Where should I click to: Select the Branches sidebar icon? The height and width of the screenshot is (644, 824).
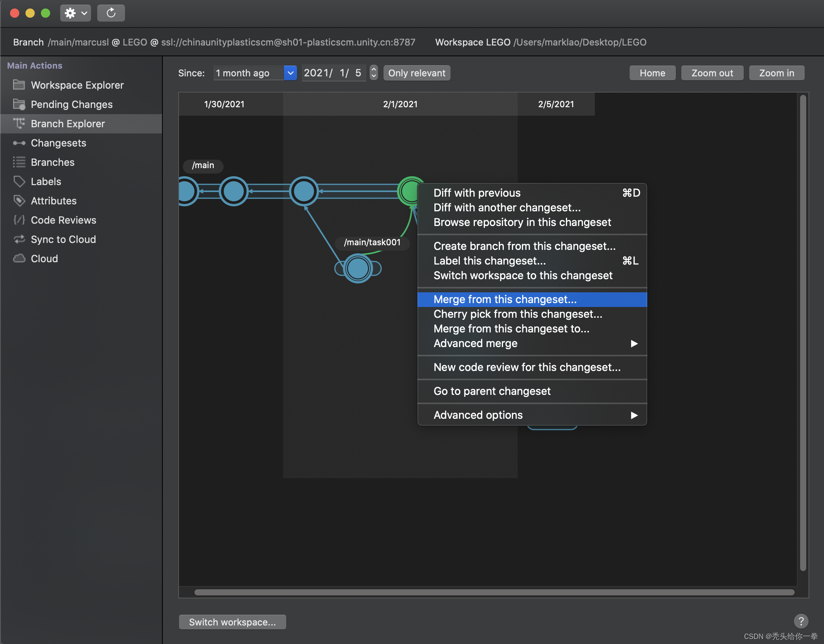coord(19,162)
